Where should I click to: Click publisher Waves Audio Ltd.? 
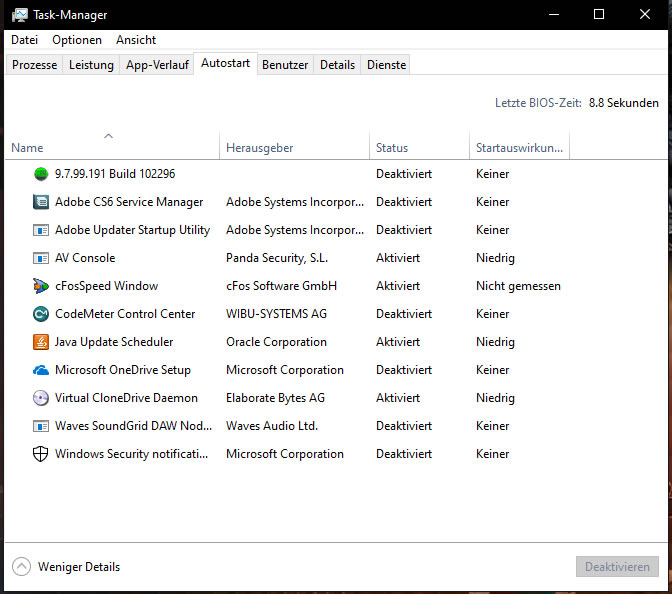coord(272,426)
